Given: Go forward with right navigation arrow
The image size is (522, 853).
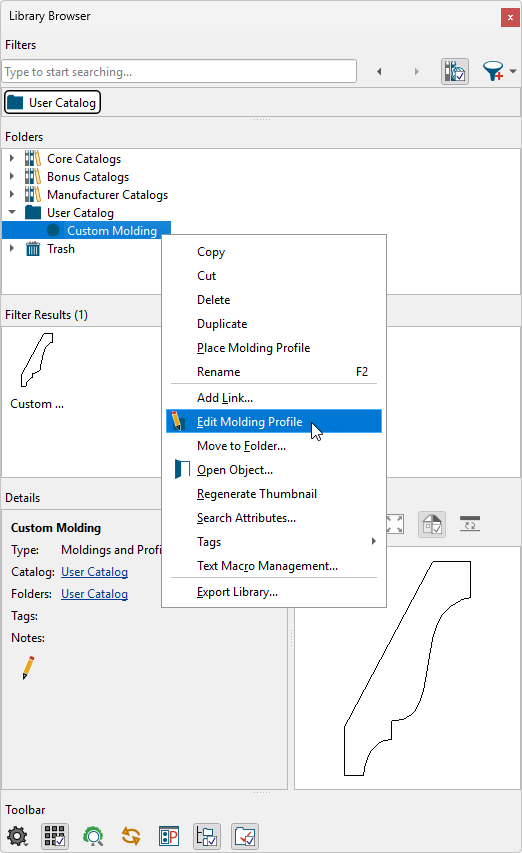Looking at the screenshot, I should (417, 71).
